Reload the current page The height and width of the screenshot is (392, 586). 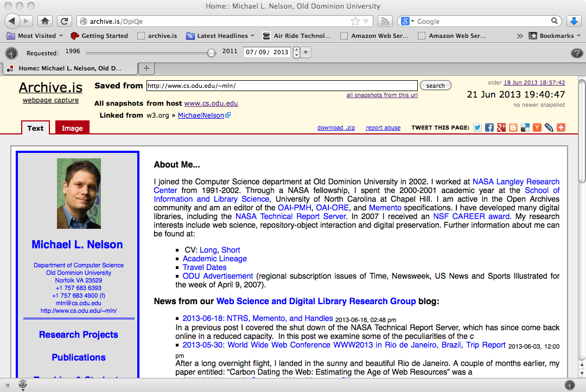(64, 21)
